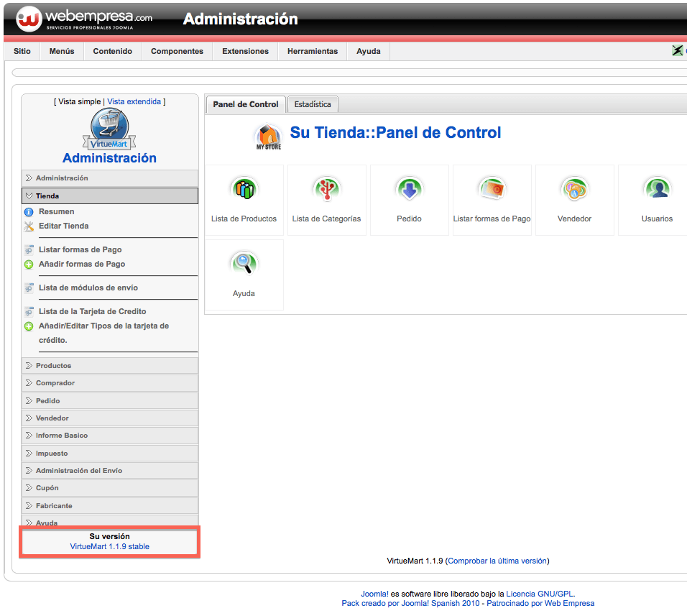
Task: Open the Lista de Productos icon
Action: click(x=244, y=189)
